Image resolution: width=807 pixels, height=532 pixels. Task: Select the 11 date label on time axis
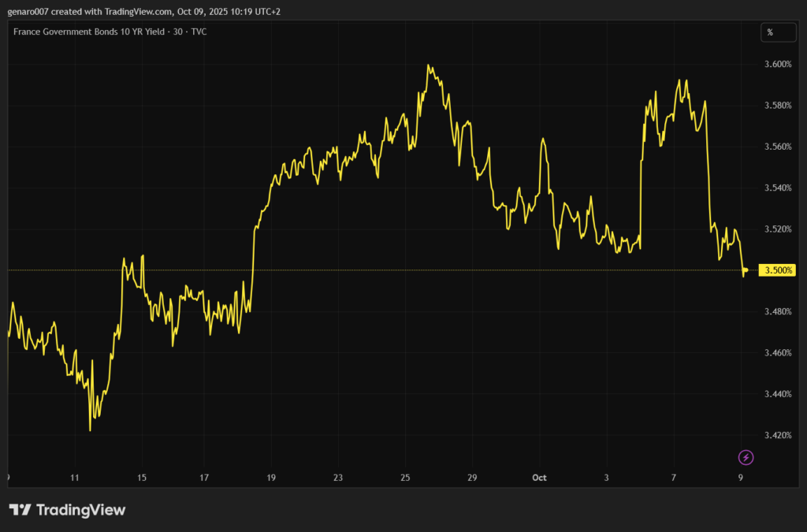pos(74,478)
